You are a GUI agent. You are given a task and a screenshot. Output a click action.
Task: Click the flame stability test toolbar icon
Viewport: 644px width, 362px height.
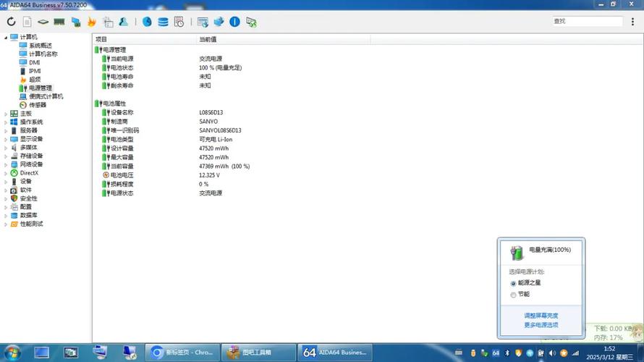(92, 22)
